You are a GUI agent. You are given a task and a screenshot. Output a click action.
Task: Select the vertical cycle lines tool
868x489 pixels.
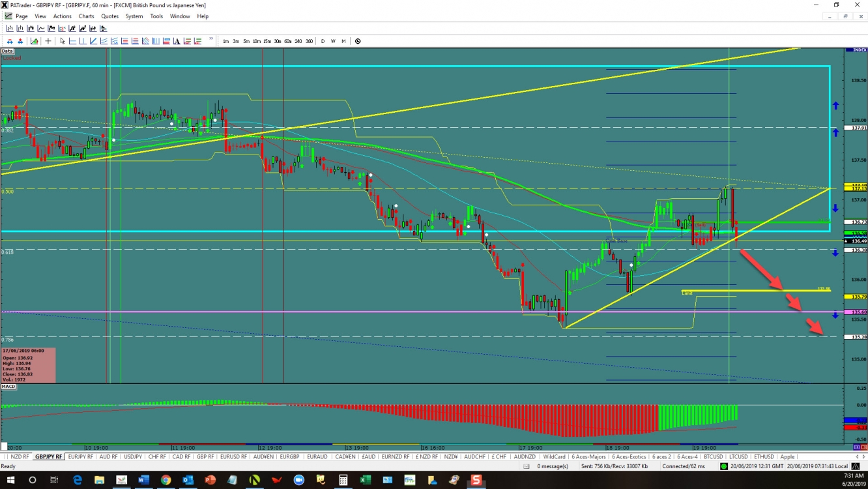tap(156, 41)
